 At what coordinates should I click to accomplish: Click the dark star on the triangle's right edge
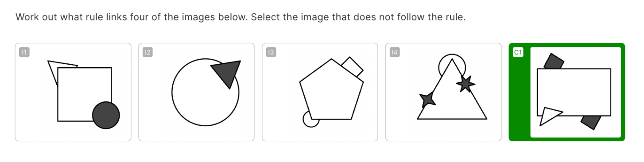(466, 83)
